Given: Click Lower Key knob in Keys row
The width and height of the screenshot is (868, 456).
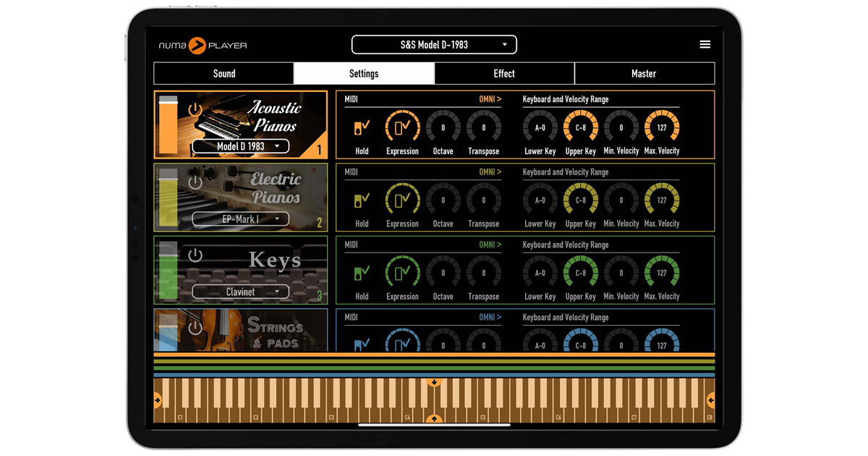Looking at the screenshot, I should pos(540,273).
